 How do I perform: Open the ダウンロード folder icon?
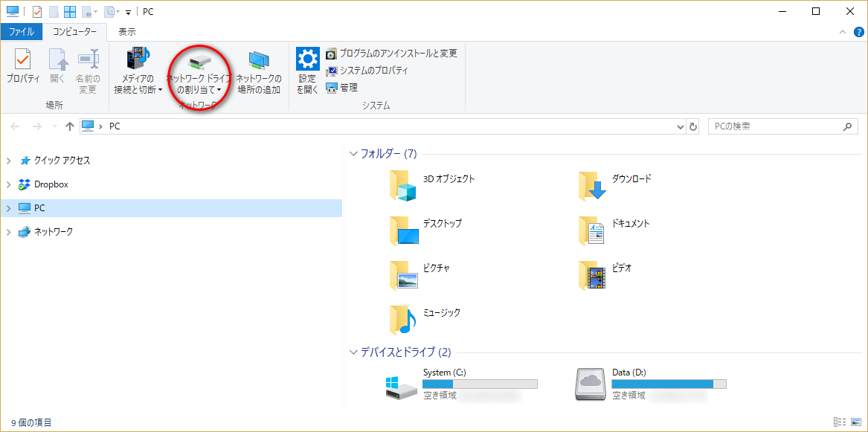point(593,186)
